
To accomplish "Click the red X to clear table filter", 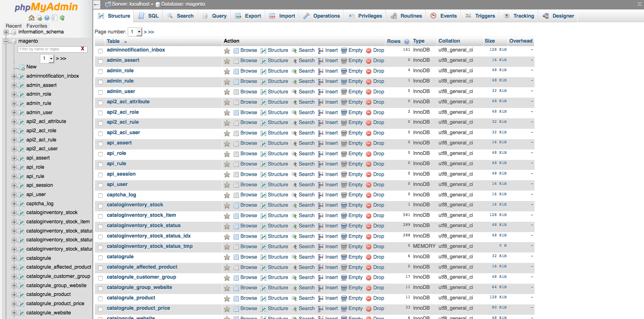I will 83,49.
